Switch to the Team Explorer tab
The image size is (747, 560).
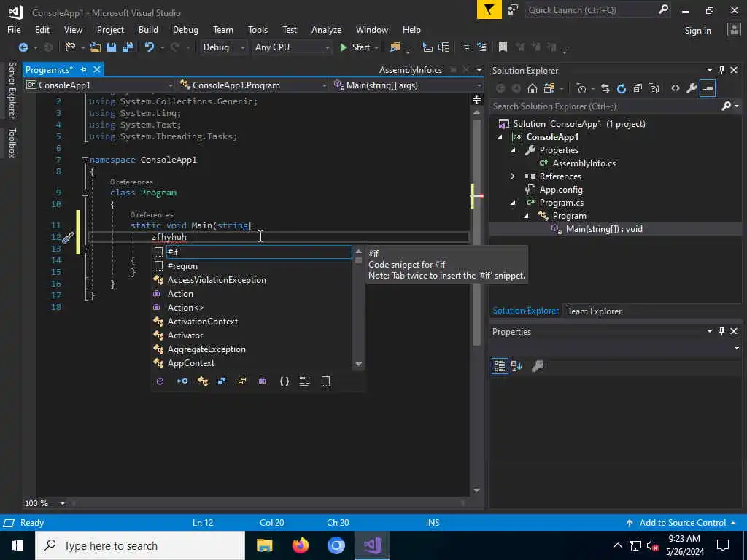(594, 311)
